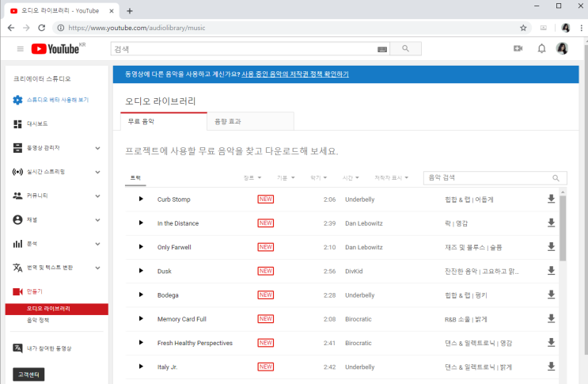Click the 고객센터 help button
The image size is (588, 384).
(28, 374)
